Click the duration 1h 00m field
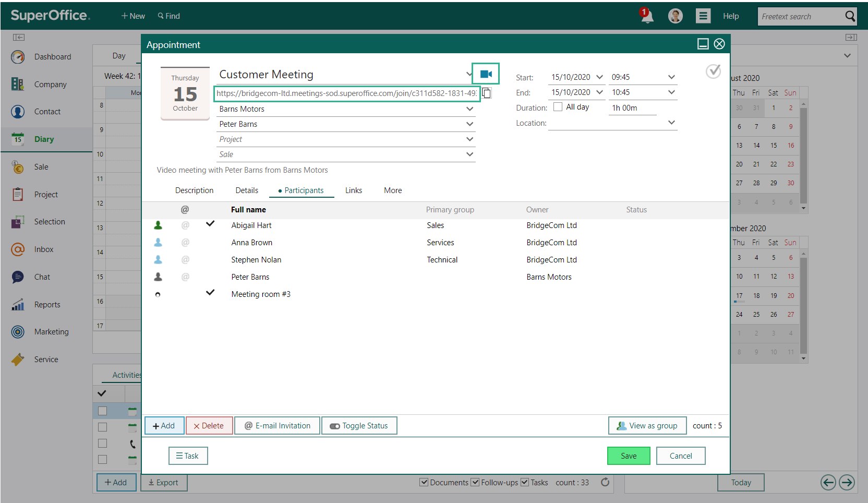The image size is (868, 503). pyautogui.click(x=632, y=108)
